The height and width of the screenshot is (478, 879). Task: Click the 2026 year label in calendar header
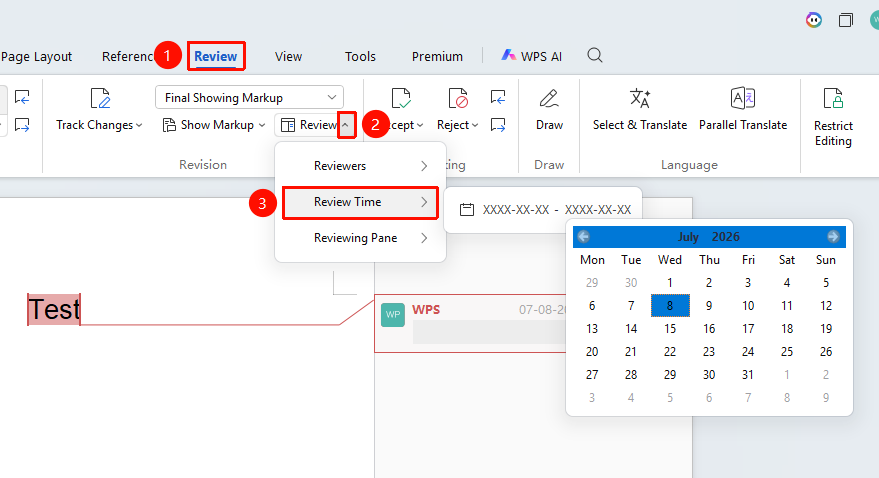725,237
